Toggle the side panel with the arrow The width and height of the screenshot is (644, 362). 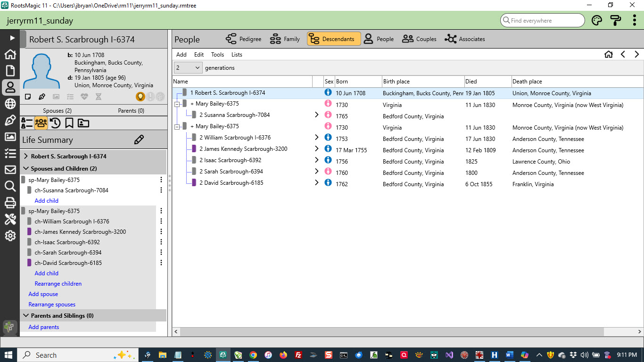pos(12,38)
